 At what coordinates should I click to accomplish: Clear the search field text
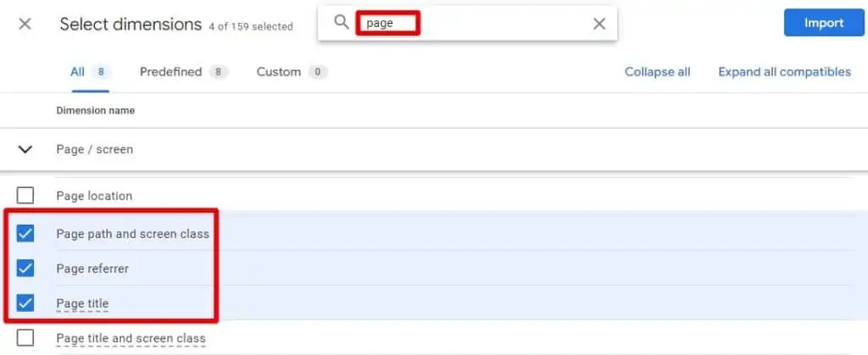598,24
